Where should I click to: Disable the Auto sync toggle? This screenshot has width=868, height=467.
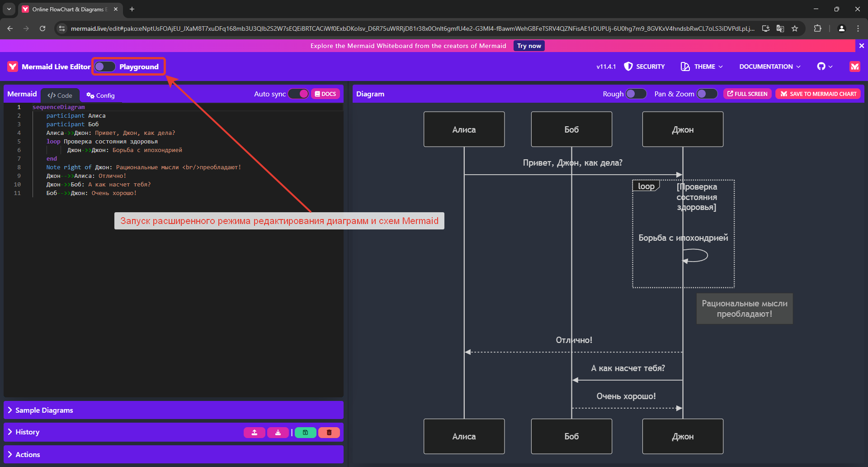tap(298, 94)
